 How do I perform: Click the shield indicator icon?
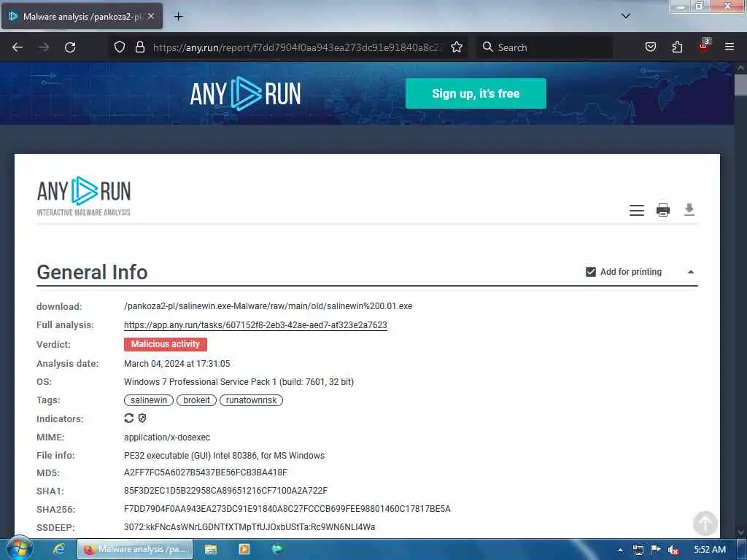click(x=142, y=418)
